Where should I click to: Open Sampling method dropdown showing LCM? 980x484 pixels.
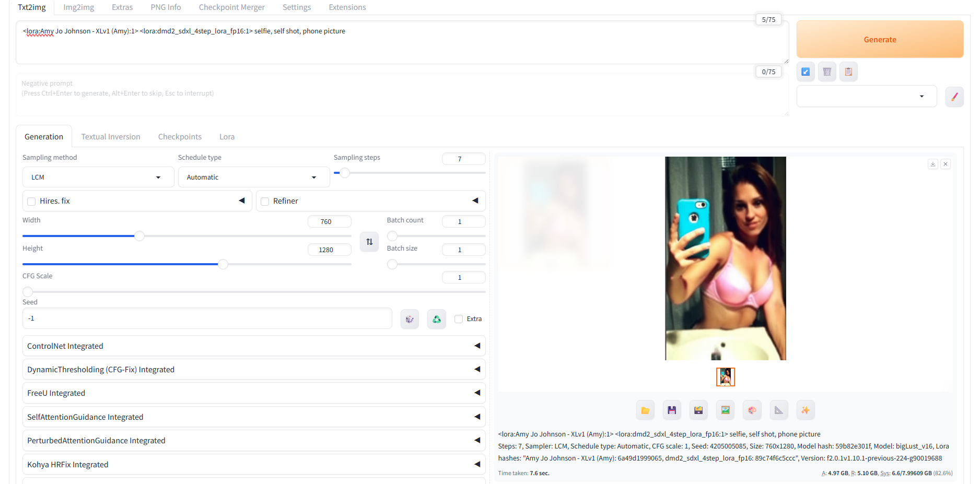(98, 177)
